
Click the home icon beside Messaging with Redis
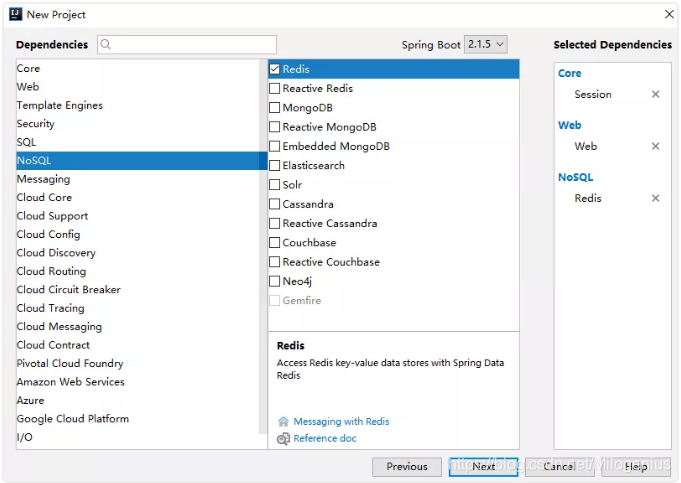click(283, 421)
